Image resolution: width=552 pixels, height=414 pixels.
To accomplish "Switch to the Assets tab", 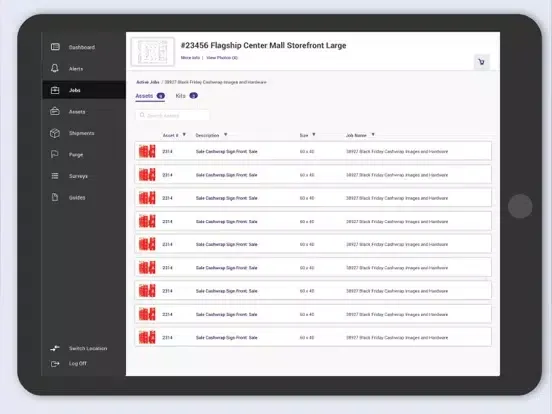I will (150, 96).
